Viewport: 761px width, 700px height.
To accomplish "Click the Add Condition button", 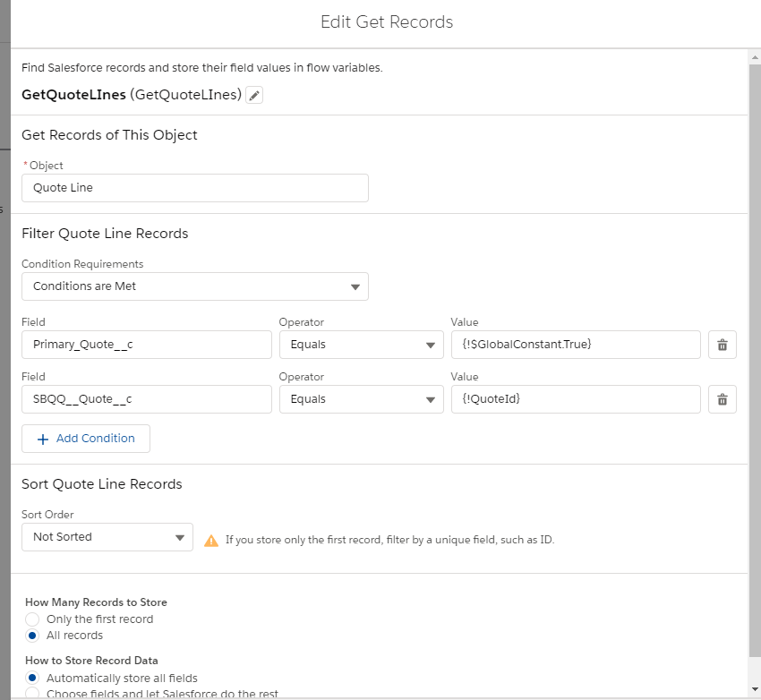I will [x=86, y=439].
